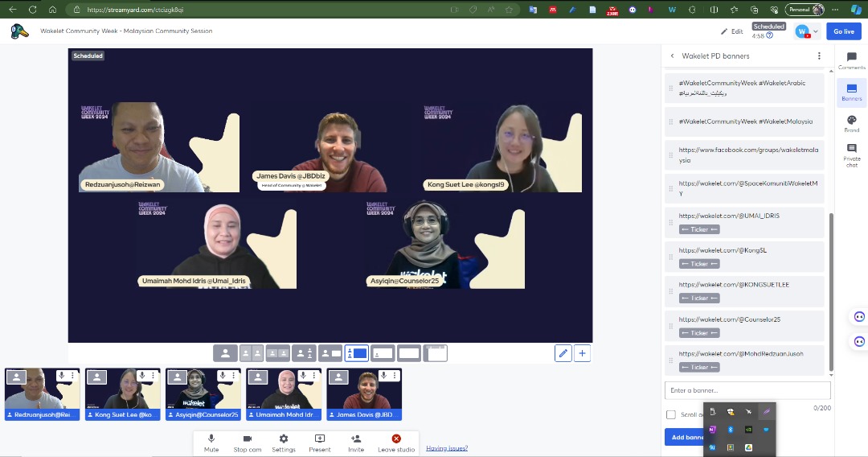This screenshot has height=457, width=868.
Task: Select the spotlight layout with side guests
Action: [304, 353]
